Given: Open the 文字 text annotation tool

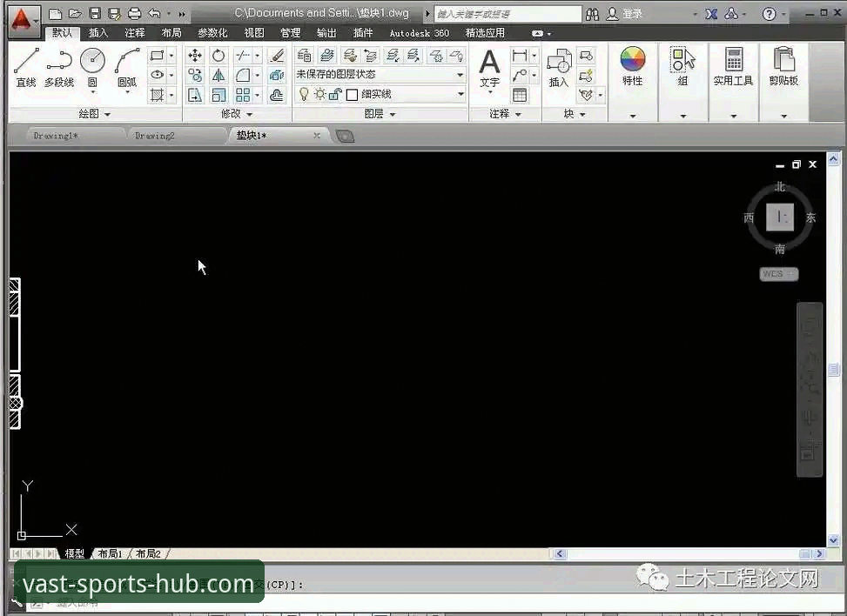Looking at the screenshot, I should [x=489, y=68].
